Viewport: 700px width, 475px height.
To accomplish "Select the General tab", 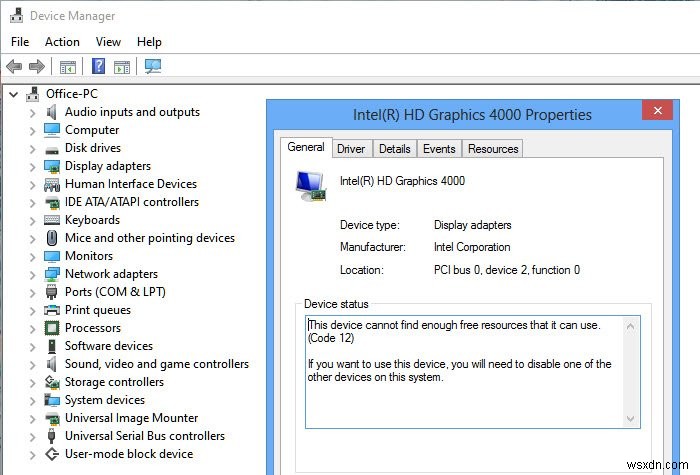I will [306, 147].
